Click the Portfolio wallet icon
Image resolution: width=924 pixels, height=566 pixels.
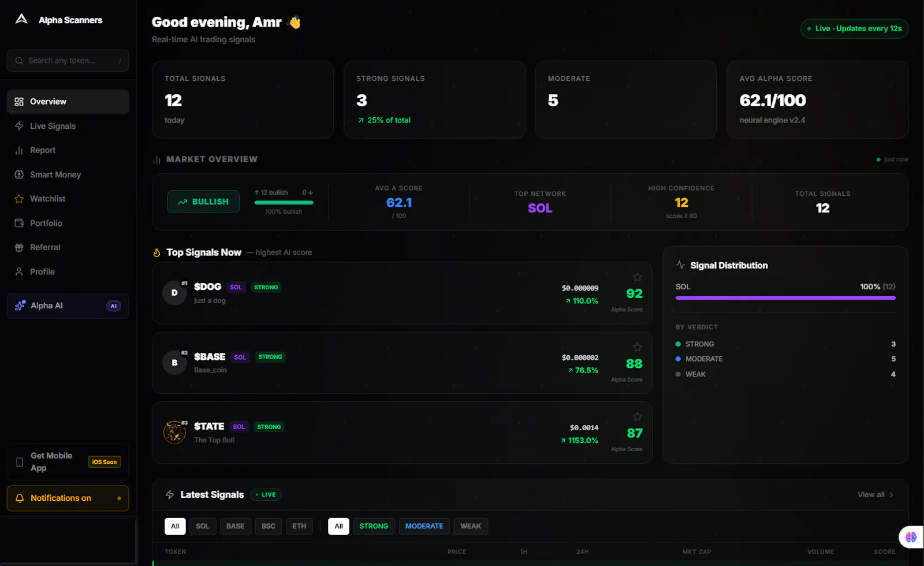[x=19, y=223]
